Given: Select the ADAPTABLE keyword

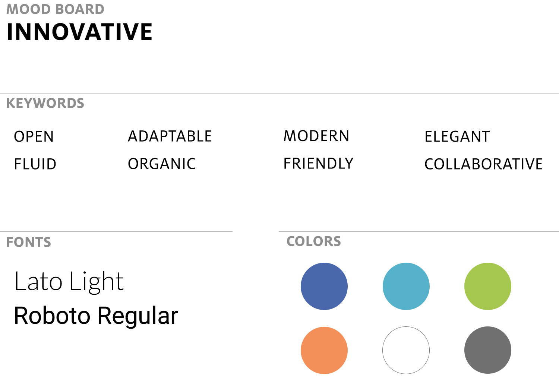Looking at the screenshot, I should coord(170,136).
